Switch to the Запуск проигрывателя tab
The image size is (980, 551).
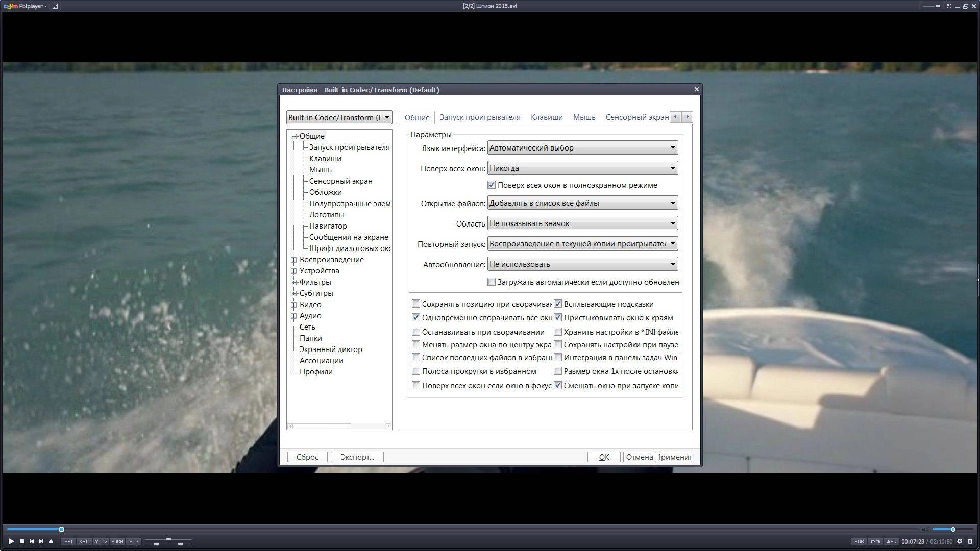(480, 117)
